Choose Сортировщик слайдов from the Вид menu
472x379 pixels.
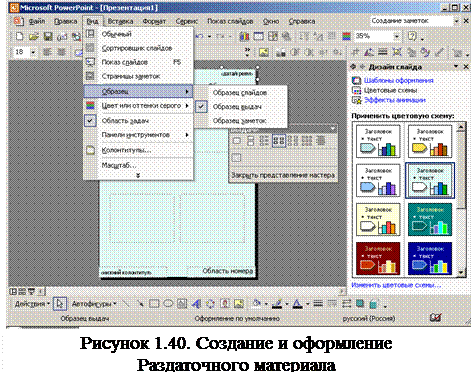pos(138,48)
